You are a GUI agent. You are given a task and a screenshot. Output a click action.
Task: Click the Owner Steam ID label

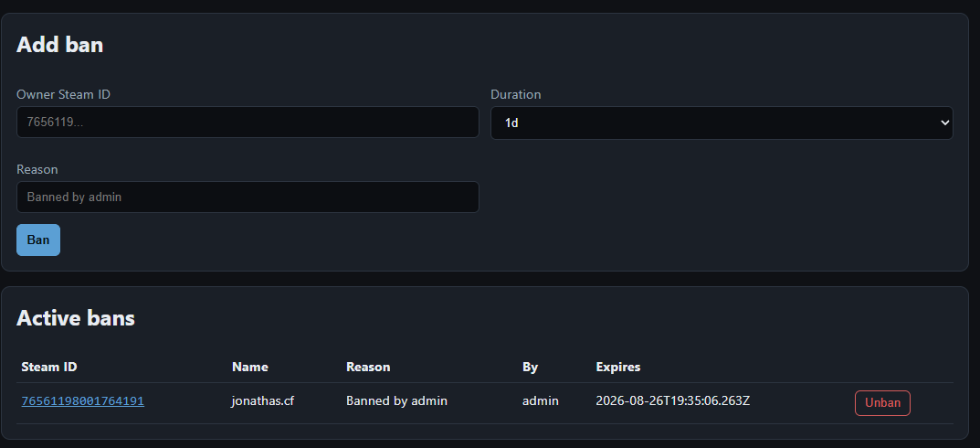click(63, 94)
